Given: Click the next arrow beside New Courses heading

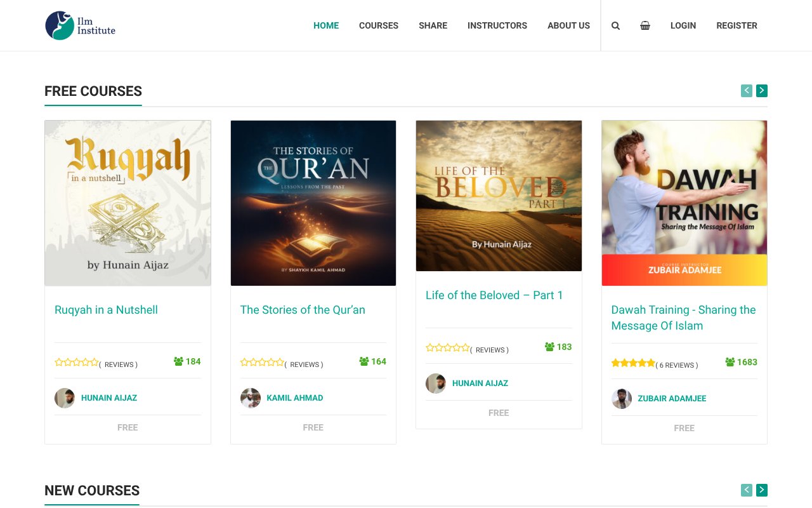Looking at the screenshot, I should point(761,490).
